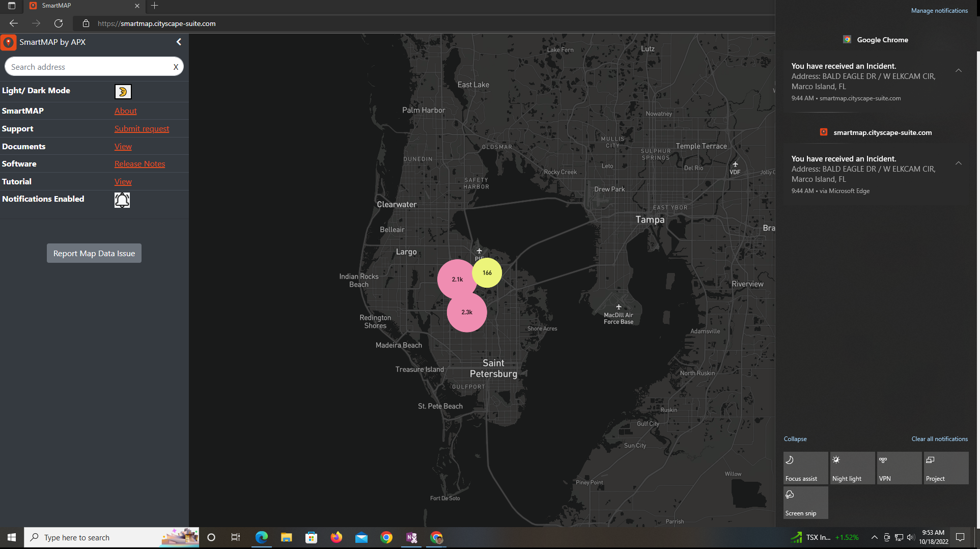Click the browser Forward arrow
Screen dimensions: 980x549
tap(36, 23)
